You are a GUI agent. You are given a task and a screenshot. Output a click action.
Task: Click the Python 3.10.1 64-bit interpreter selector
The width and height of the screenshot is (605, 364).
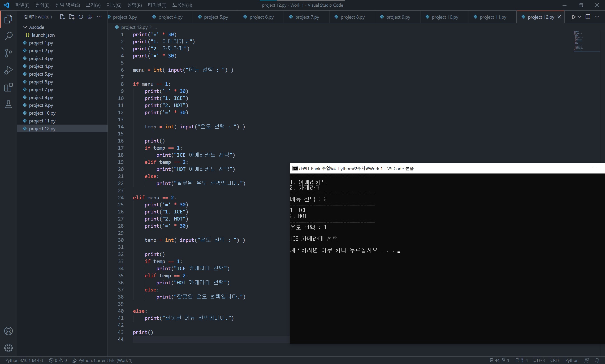24,360
